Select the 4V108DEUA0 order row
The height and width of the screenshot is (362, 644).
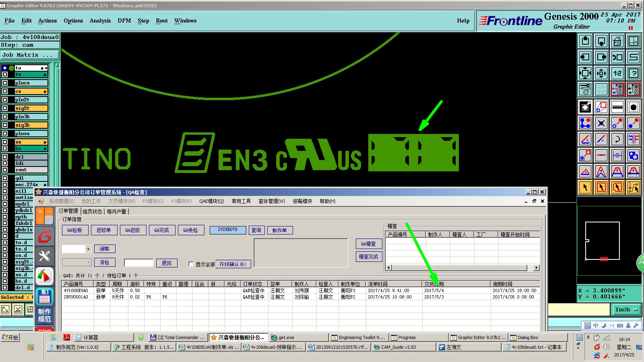pyautogui.click(x=300, y=290)
